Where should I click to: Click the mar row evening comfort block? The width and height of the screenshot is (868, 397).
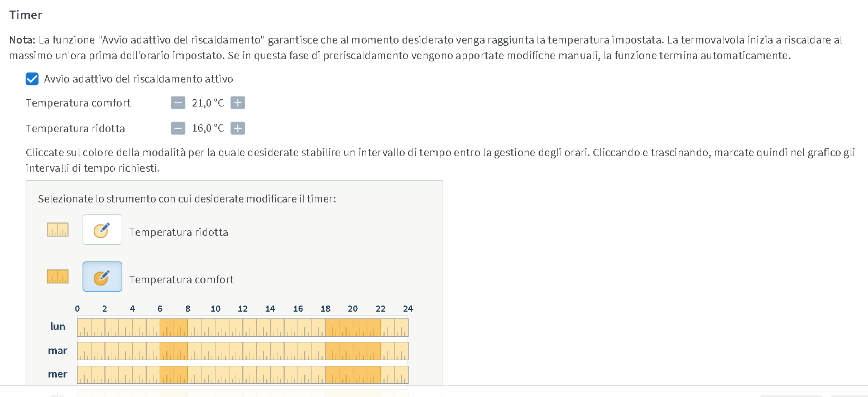[x=353, y=351]
